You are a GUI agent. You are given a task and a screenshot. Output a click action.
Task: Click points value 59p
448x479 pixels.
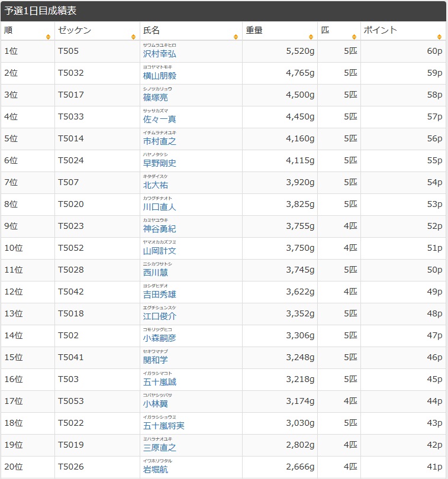click(x=434, y=73)
